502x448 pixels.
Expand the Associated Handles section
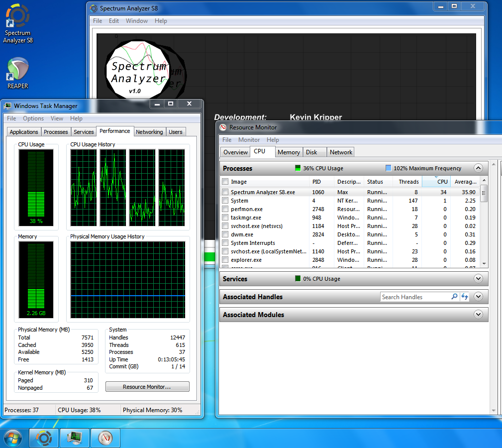tap(478, 296)
